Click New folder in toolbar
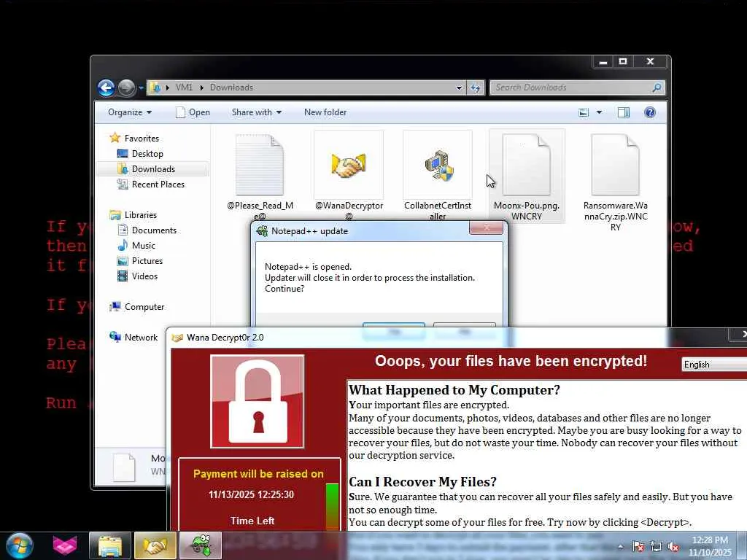 pos(325,112)
